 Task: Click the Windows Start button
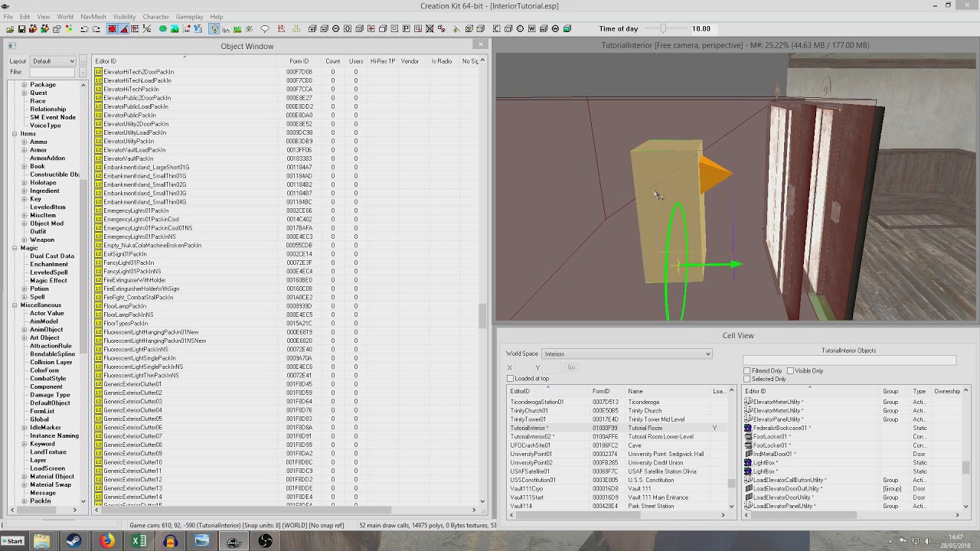[13, 541]
